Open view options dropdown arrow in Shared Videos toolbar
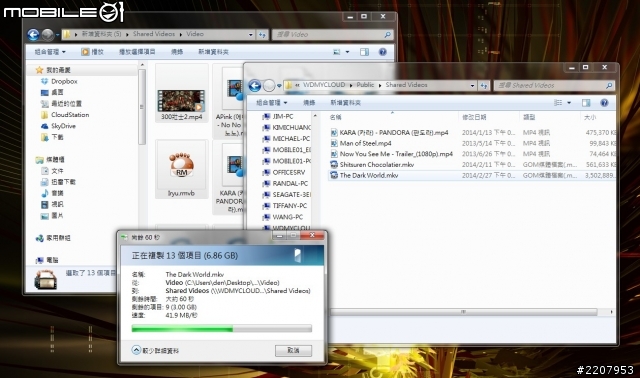Image resolution: width=640 pixels, height=378 pixels. tap(569, 103)
